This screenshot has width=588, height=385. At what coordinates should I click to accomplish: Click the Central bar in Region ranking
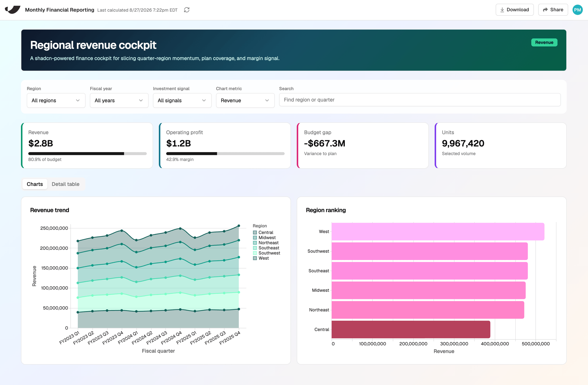click(x=411, y=329)
